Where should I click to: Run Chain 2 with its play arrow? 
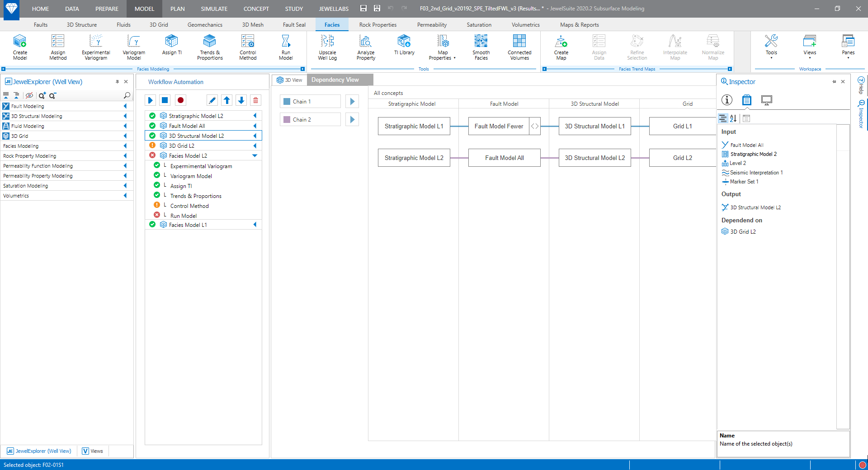(x=352, y=119)
